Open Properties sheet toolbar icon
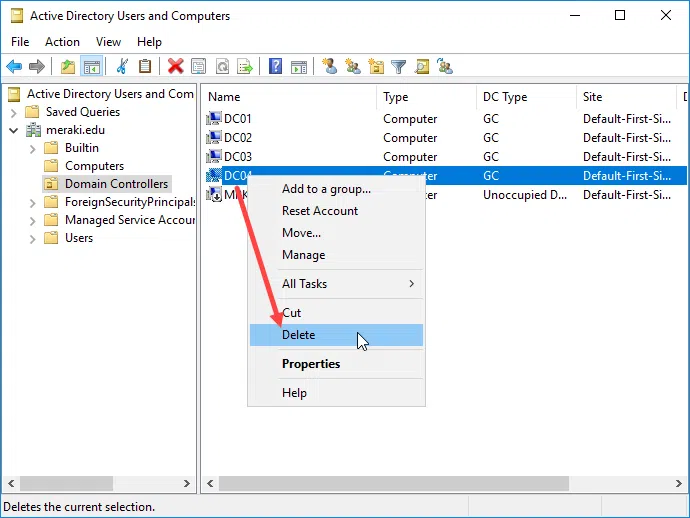 [198, 66]
